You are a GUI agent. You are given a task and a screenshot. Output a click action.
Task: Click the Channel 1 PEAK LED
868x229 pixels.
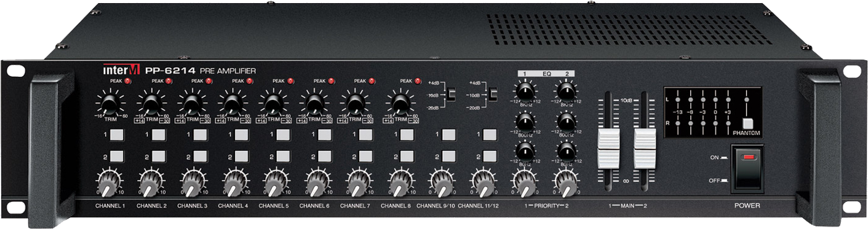(128, 81)
